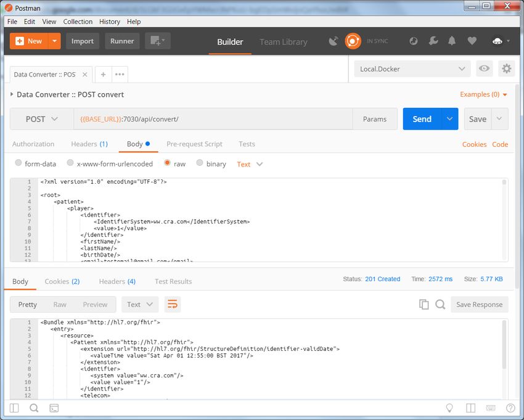The width and height of the screenshot is (524, 420).
Task: Open the Save button dropdown arrow
Action: [x=499, y=118]
